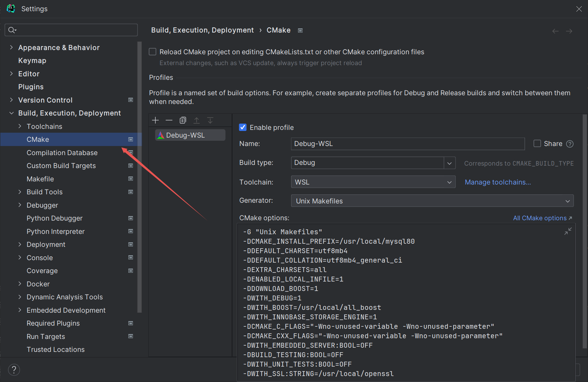Viewport: 588px width, 382px height.
Task: Expand the Build Tools node
Action: pyautogui.click(x=20, y=192)
